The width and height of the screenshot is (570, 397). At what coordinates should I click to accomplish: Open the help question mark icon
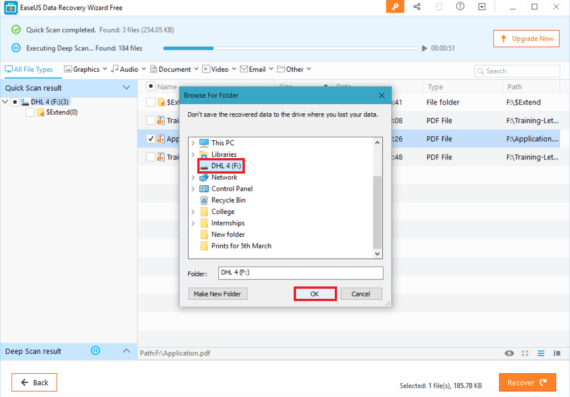(x=460, y=7)
